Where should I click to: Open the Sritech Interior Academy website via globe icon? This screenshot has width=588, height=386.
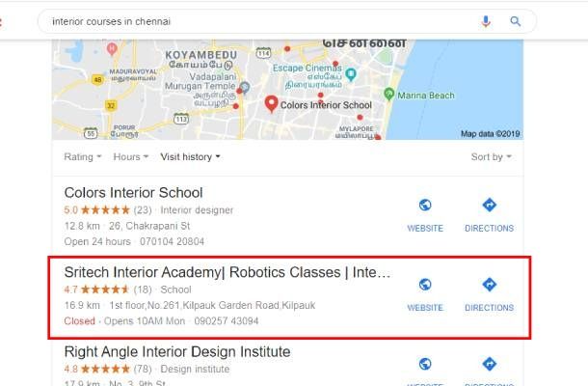tap(425, 285)
